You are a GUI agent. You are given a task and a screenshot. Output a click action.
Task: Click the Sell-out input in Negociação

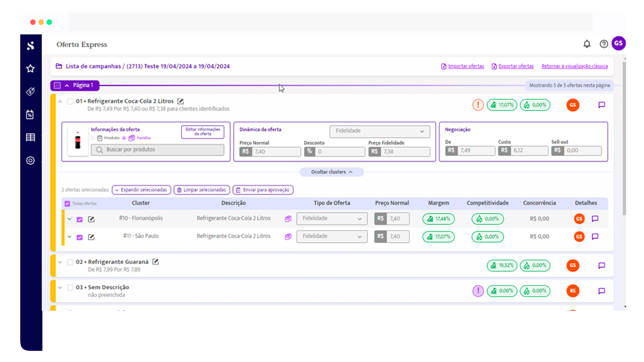coord(577,150)
